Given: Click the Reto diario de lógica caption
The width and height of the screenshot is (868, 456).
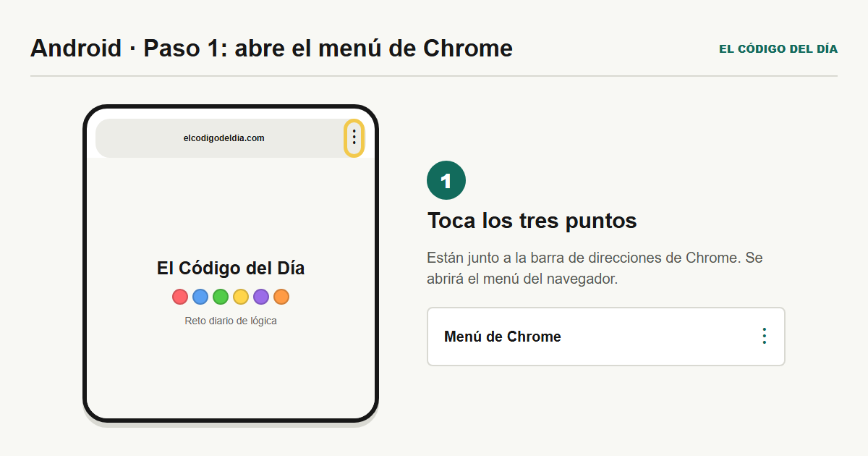Looking at the screenshot, I should (231, 321).
